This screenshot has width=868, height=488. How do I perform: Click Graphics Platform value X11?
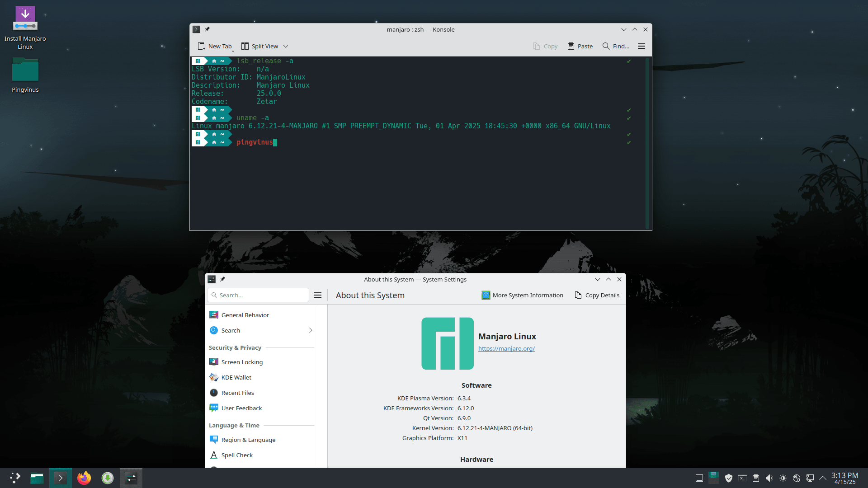click(462, 438)
